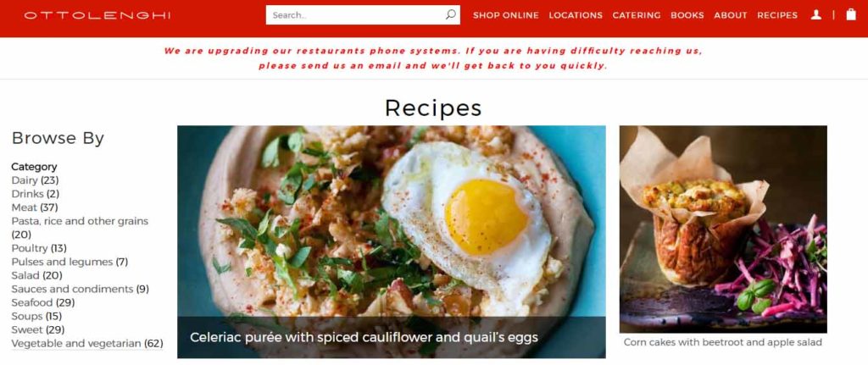Open the user account icon
The width and height of the screenshot is (868, 365).
point(816,15)
